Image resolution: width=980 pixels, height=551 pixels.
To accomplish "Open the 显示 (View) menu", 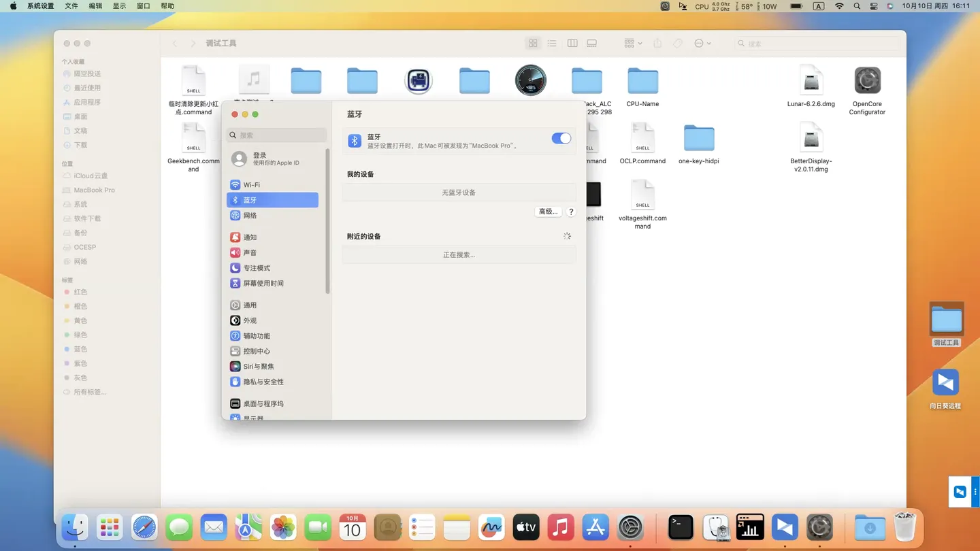I will click(x=119, y=6).
